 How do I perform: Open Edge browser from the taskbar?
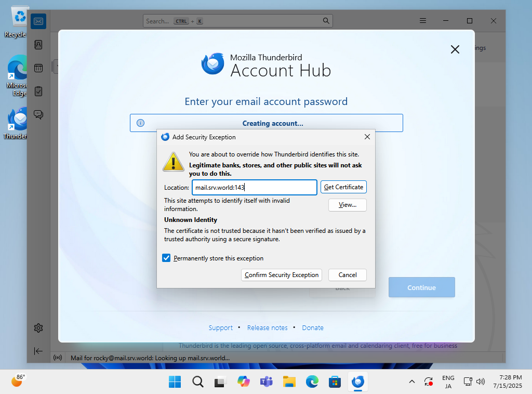[312, 382]
